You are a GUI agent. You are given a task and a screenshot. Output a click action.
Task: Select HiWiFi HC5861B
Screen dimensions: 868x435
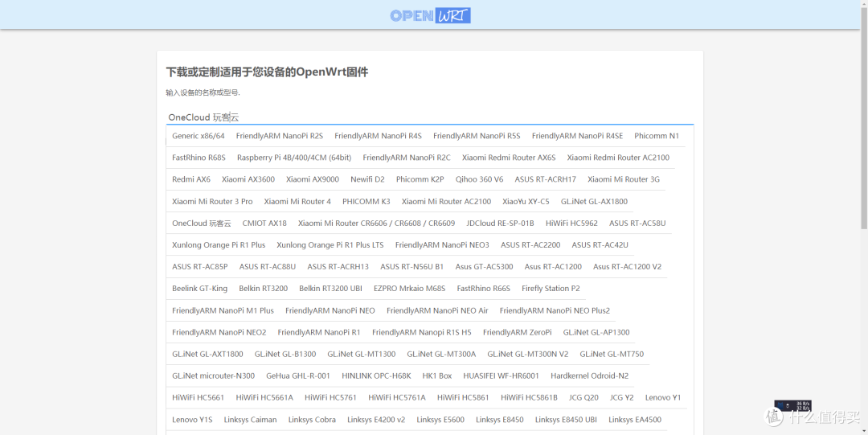point(529,397)
